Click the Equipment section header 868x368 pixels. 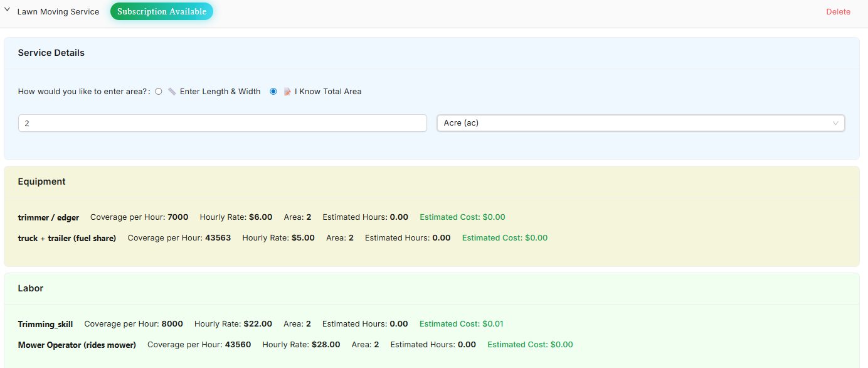pos(42,181)
